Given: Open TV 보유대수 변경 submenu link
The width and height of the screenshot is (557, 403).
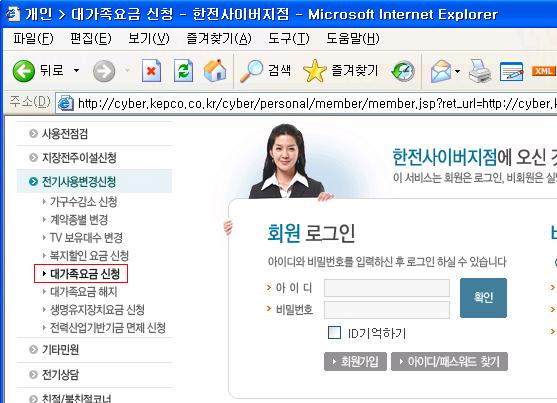Looking at the screenshot, I should click(x=86, y=237).
